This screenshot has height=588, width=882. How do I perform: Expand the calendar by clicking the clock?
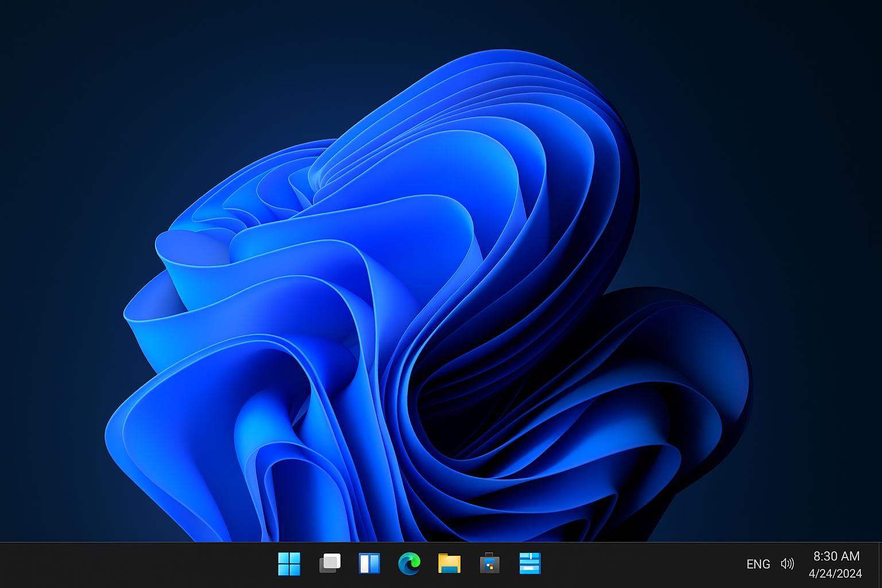pos(835,556)
